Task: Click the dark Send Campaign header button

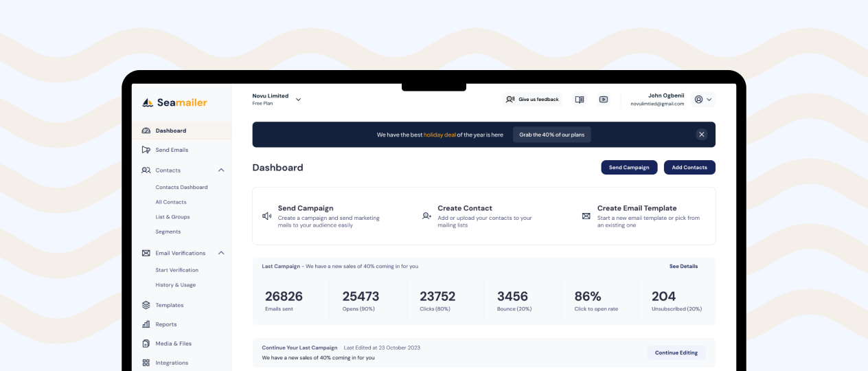Action: coord(629,168)
